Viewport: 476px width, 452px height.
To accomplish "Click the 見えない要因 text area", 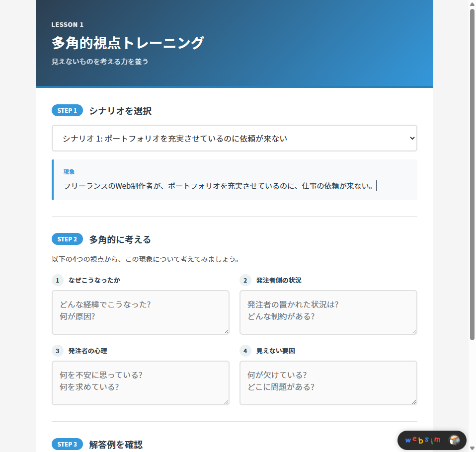I will (328, 382).
